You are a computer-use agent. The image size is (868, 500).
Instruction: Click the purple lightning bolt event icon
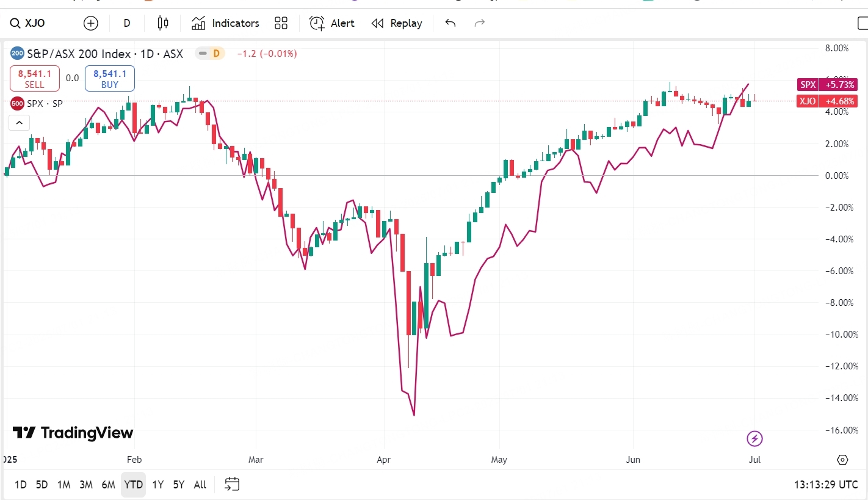[x=755, y=438]
